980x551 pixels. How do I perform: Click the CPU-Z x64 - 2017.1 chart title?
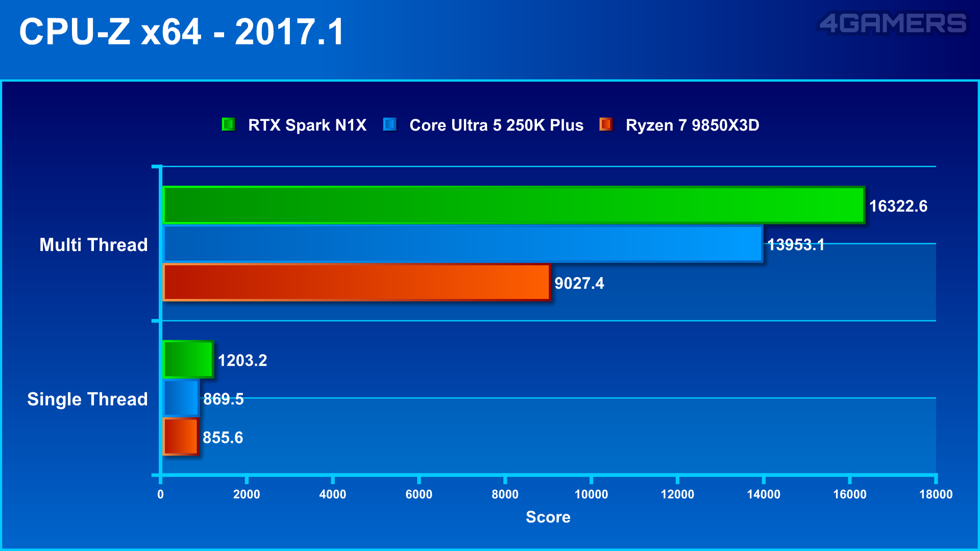(x=182, y=32)
